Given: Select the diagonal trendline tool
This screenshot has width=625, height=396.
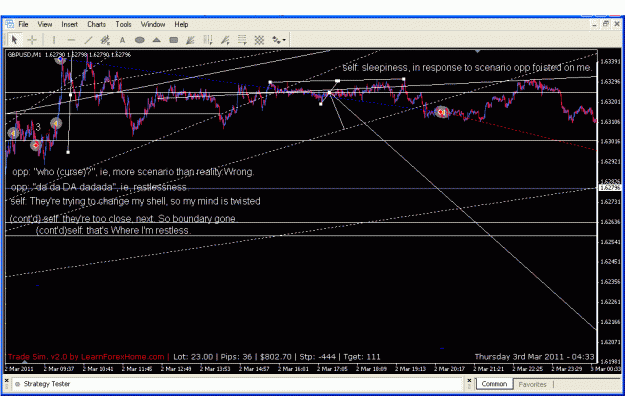Looking at the screenshot, I should [x=88, y=40].
